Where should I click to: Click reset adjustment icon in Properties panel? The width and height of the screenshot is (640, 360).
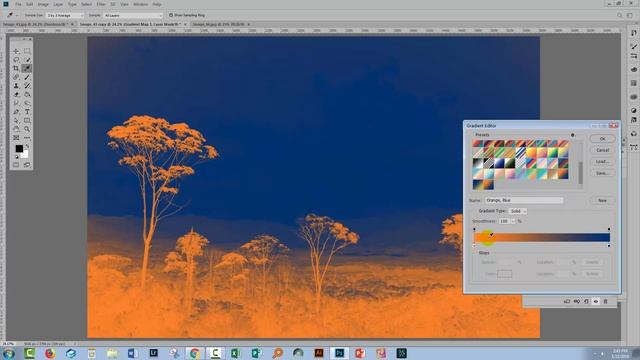[586, 301]
